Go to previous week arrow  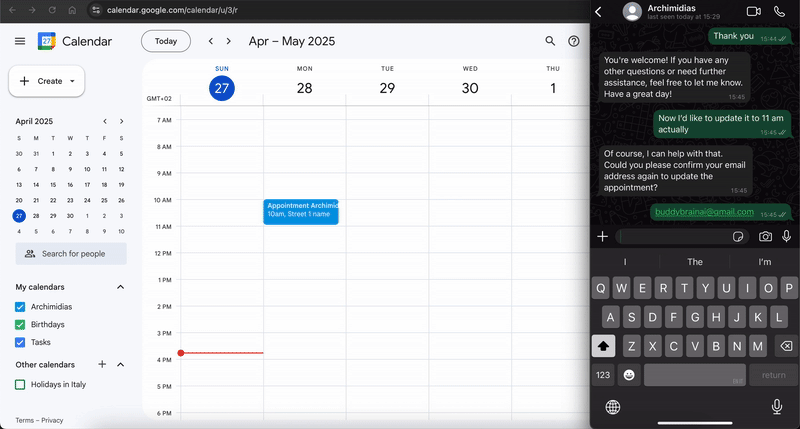coord(211,41)
